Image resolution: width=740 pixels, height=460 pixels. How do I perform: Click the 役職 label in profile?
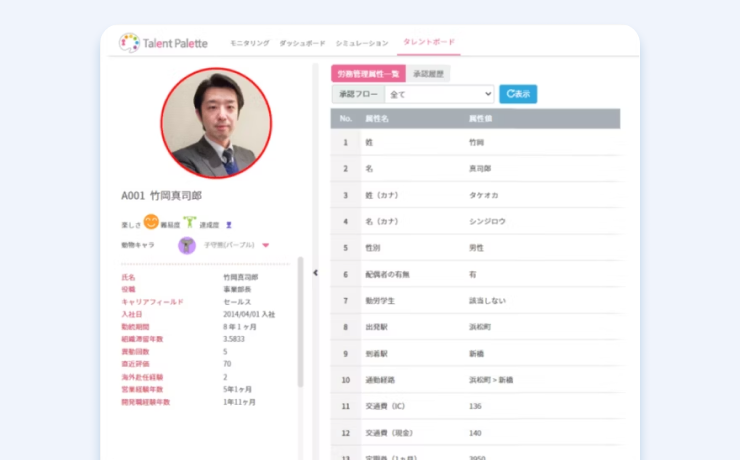click(128, 290)
